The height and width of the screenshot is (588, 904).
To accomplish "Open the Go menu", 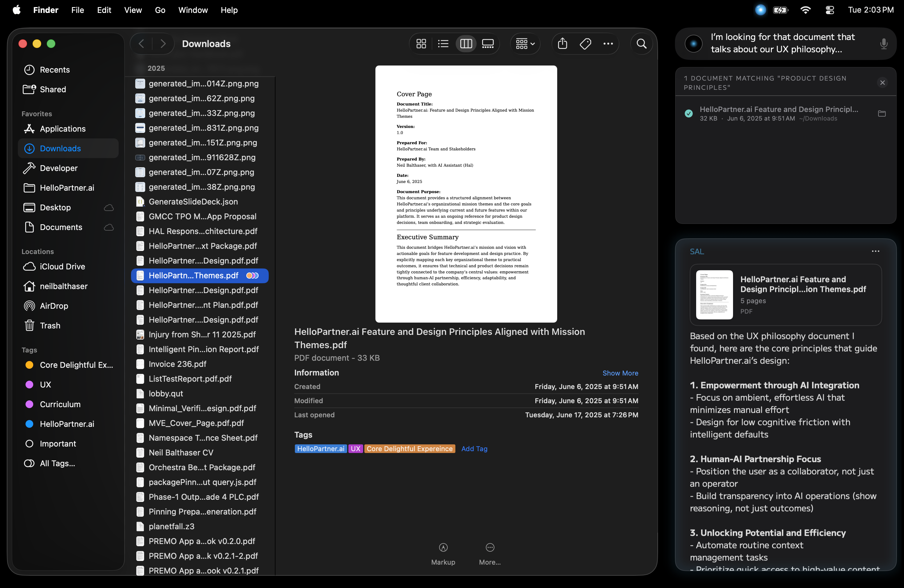I will coord(160,10).
